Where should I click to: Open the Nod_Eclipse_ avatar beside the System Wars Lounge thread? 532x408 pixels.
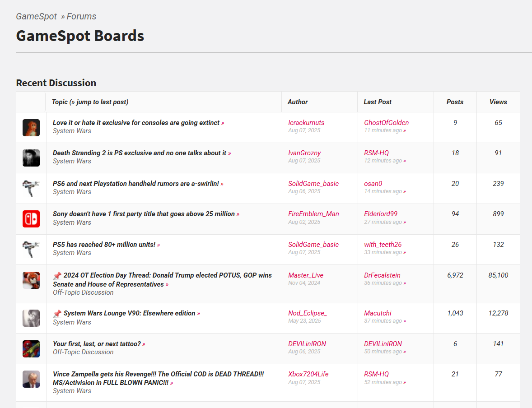[31, 318]
